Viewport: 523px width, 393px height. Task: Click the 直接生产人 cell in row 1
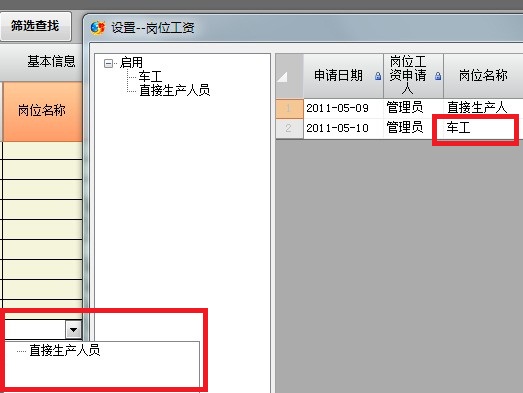[x=483, y=108]
